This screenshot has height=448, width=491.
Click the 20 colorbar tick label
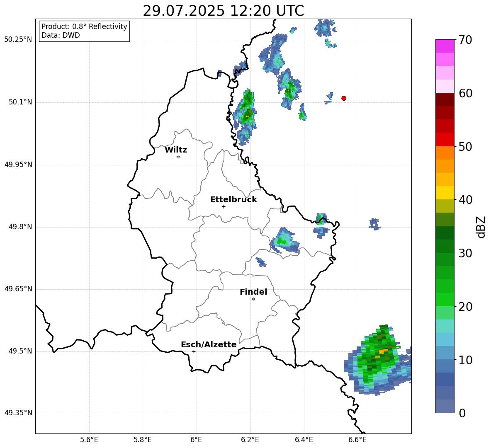[465, 306]
